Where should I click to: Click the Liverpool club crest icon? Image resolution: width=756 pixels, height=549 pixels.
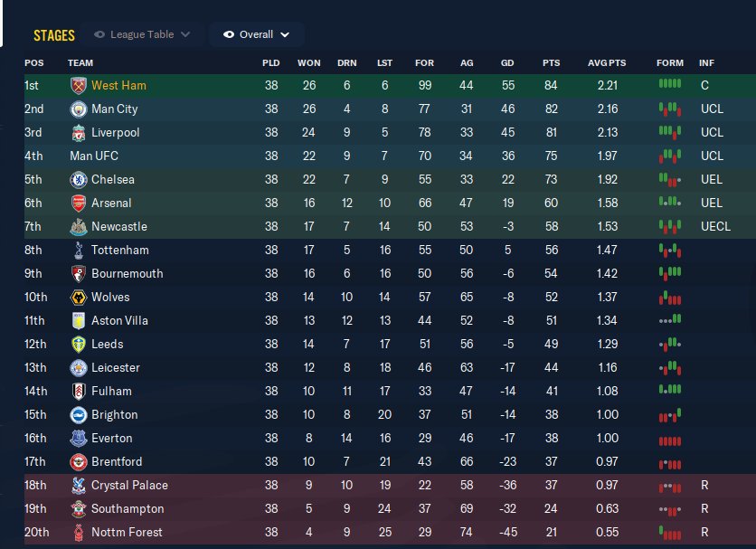click(x=78, y=133)
